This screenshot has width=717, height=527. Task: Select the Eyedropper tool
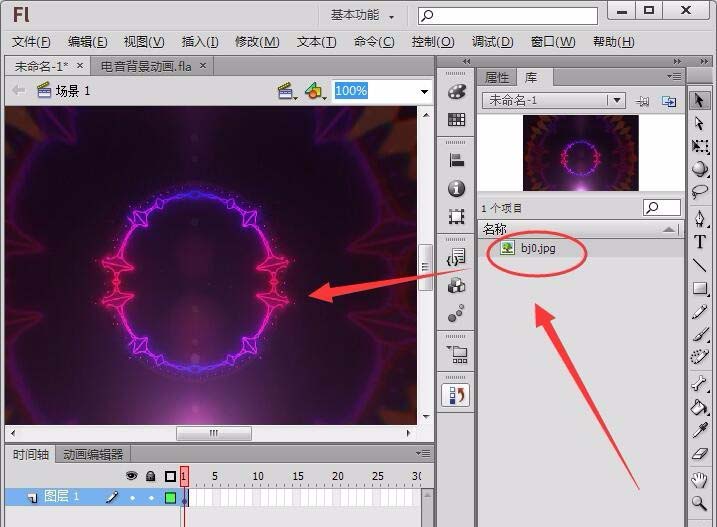[700, 430]
